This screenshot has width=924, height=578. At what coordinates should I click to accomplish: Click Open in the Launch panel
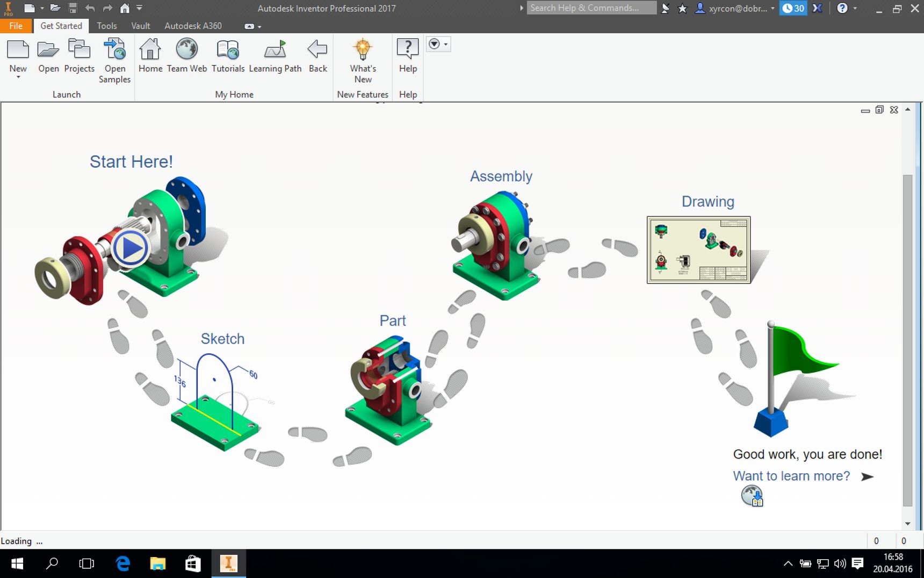(48, 55)
